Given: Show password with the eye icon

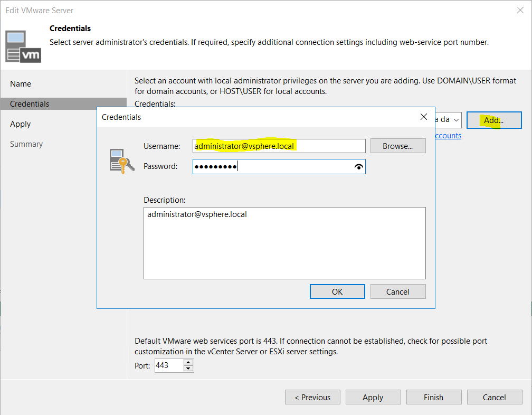Looking at the screenshot, I should (359, 167).
